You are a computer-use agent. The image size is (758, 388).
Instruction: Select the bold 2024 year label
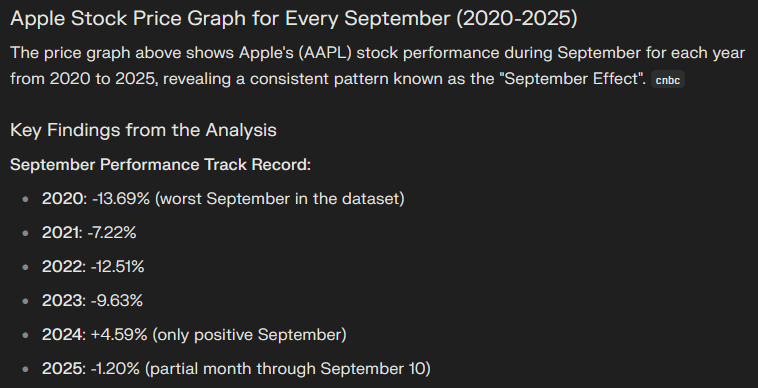[62, 335]
